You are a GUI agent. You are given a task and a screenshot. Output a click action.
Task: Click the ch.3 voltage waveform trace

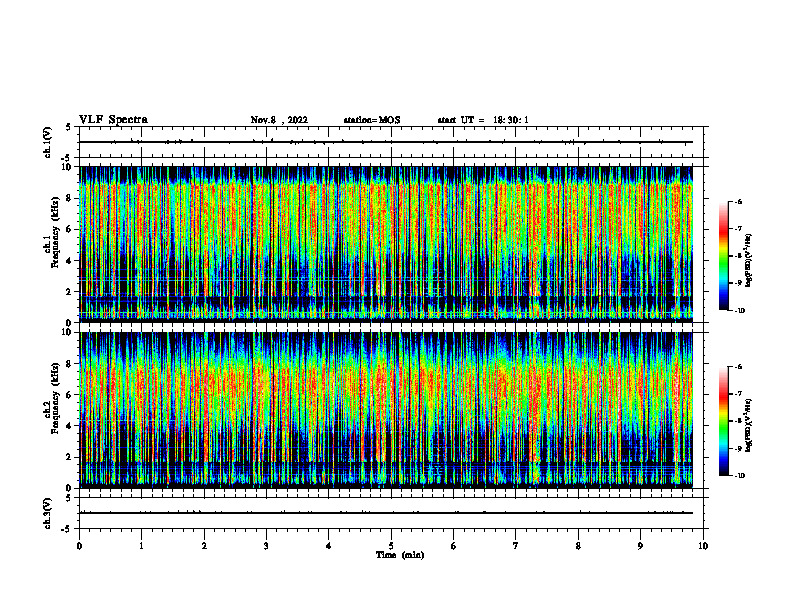386,513
